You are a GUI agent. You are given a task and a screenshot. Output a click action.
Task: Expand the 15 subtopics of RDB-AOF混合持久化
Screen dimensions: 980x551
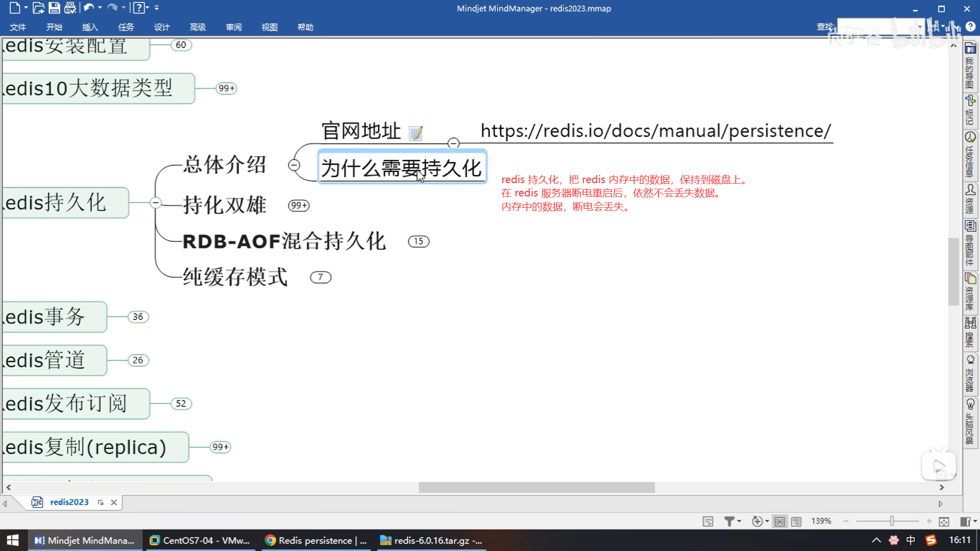[x=419, y=241]
